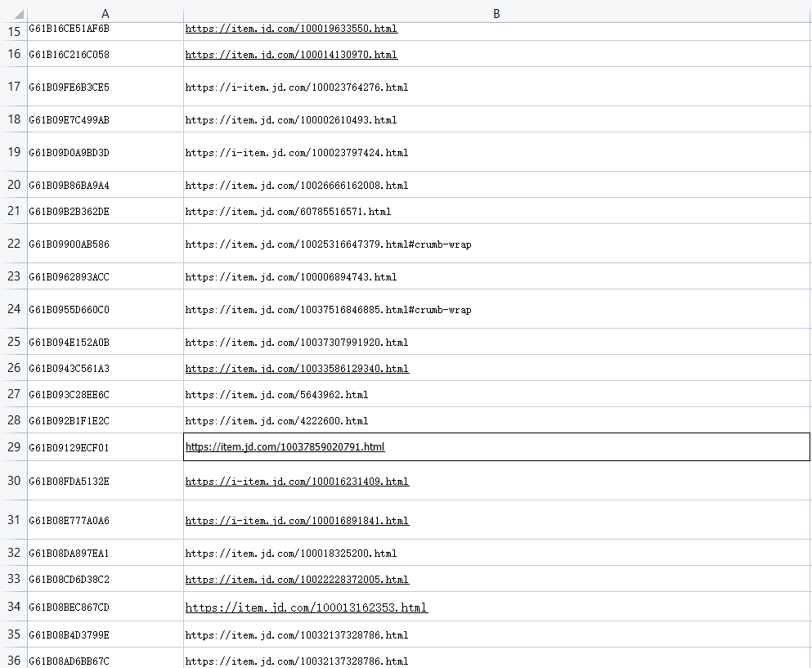Select row 22 header
The width and height of the screenshot is (812, 668).
(x=14, y=244)
